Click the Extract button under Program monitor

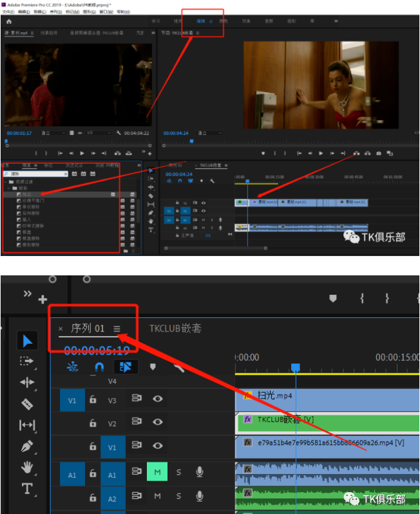tap(368, 153)
